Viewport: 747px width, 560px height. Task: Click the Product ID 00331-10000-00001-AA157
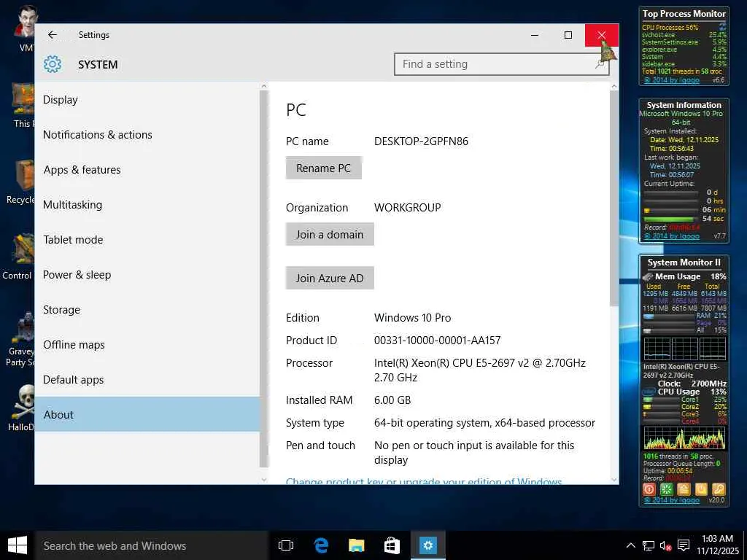pos(438,341)
